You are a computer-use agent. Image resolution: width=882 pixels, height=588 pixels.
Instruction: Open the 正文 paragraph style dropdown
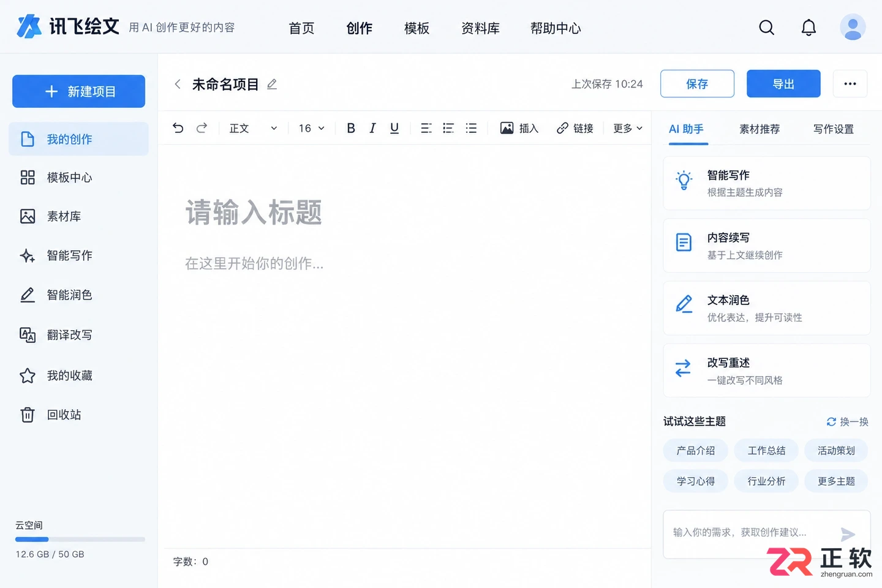pyautogui.click(x=253, y=128)
